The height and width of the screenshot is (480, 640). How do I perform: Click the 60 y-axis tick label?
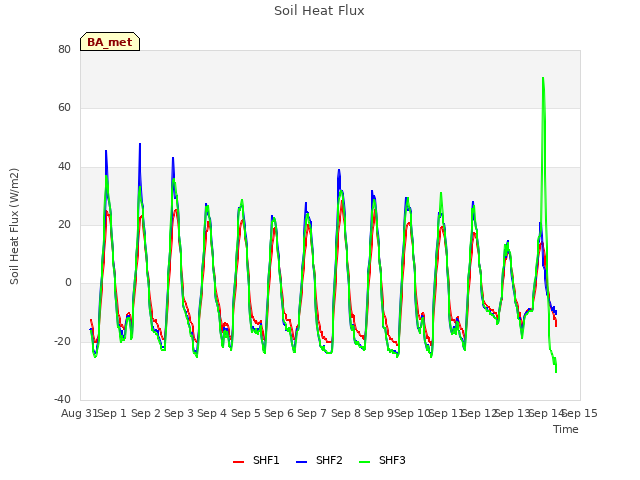(64, 108)
